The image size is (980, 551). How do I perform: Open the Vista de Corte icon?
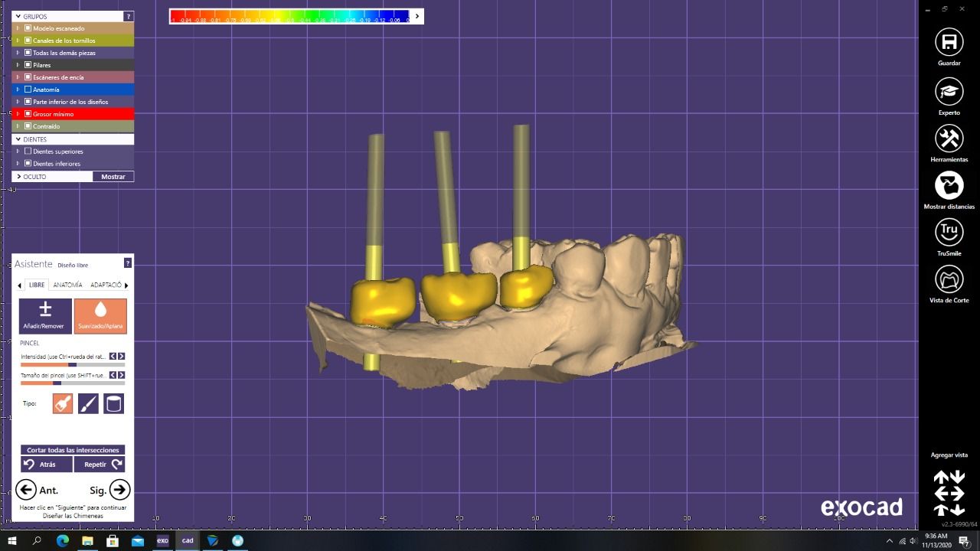click(949, 279)
